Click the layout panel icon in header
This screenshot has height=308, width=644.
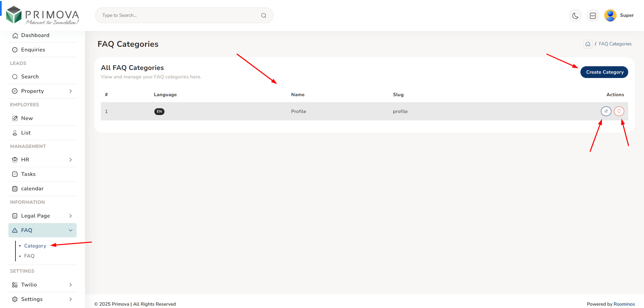tap(593, 15)
